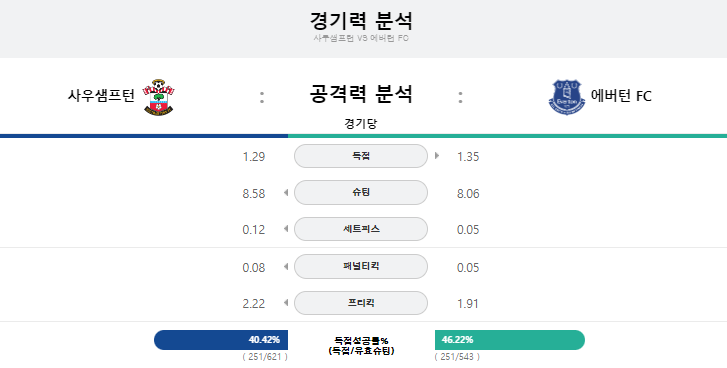Click the 에버턴 FC team name
Image resolution: width=727 pixels, height=368 pixels.
pos(621,96)
